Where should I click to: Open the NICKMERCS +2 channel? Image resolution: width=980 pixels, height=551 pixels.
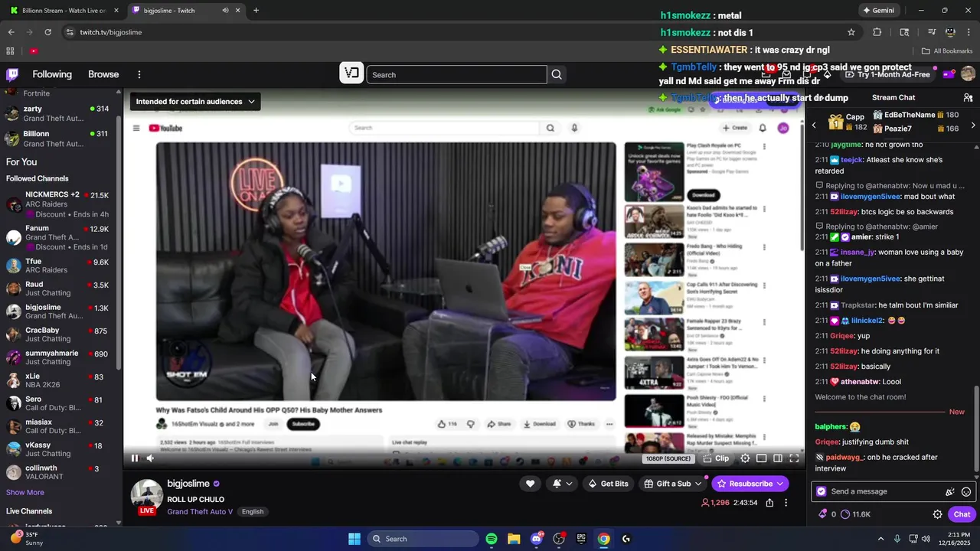58,204
